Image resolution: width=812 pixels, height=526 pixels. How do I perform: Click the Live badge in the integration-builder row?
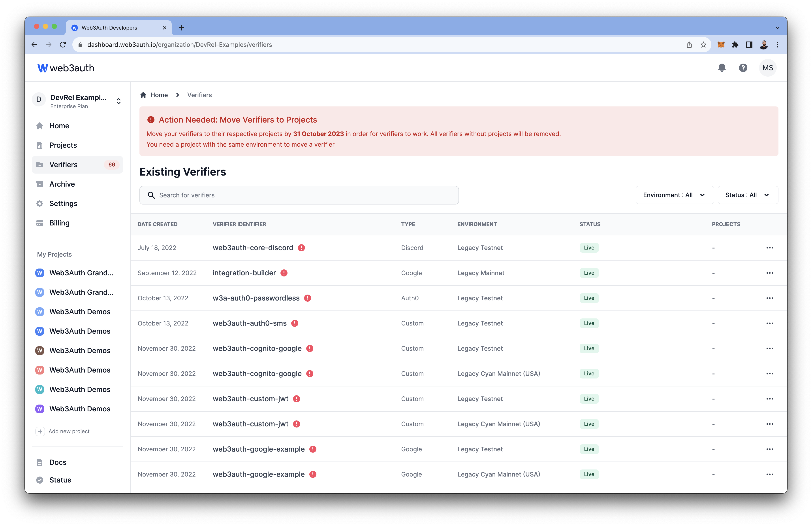589,273
